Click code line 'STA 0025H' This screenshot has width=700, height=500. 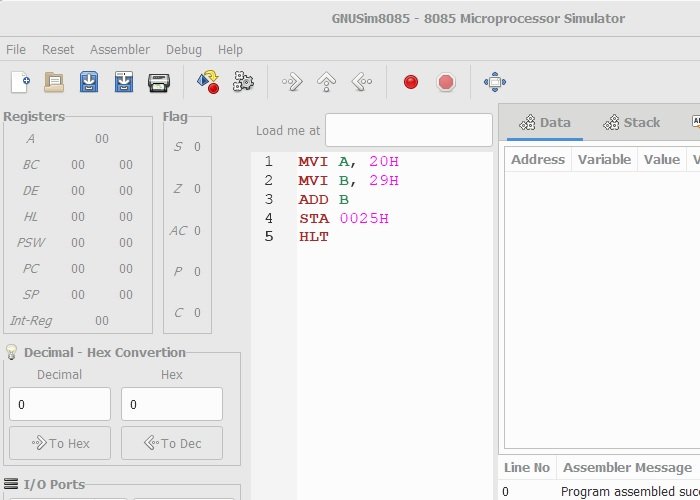pyautogui.click(x=344, y=219)
